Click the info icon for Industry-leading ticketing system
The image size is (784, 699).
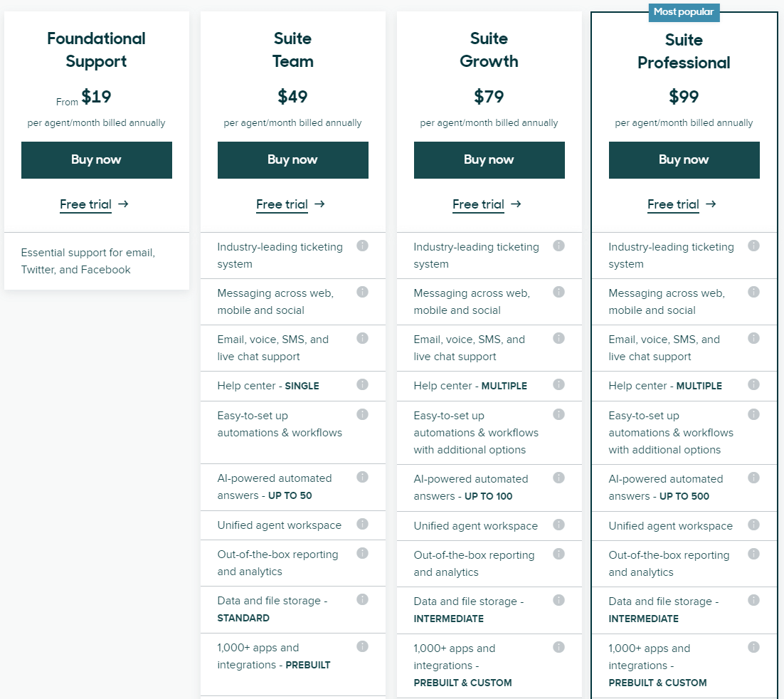363,246
